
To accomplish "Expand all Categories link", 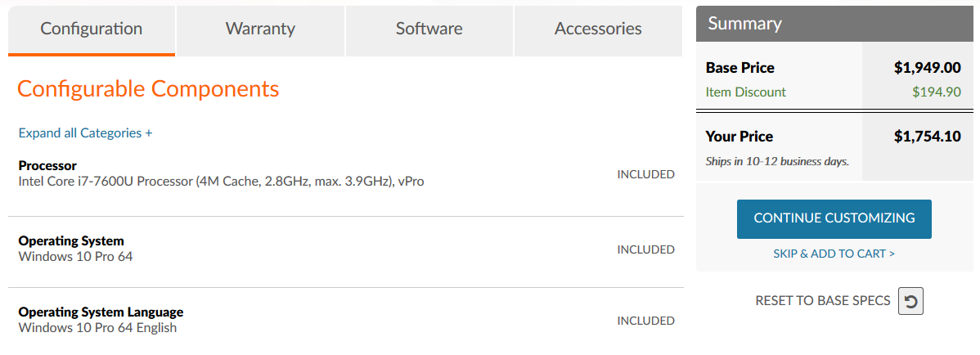I will 86,133.
